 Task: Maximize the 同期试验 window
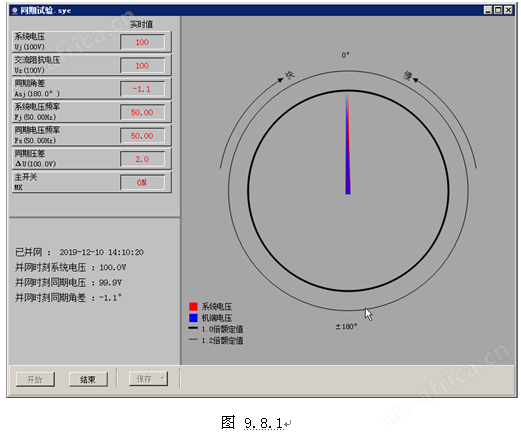tap(498, 10)
